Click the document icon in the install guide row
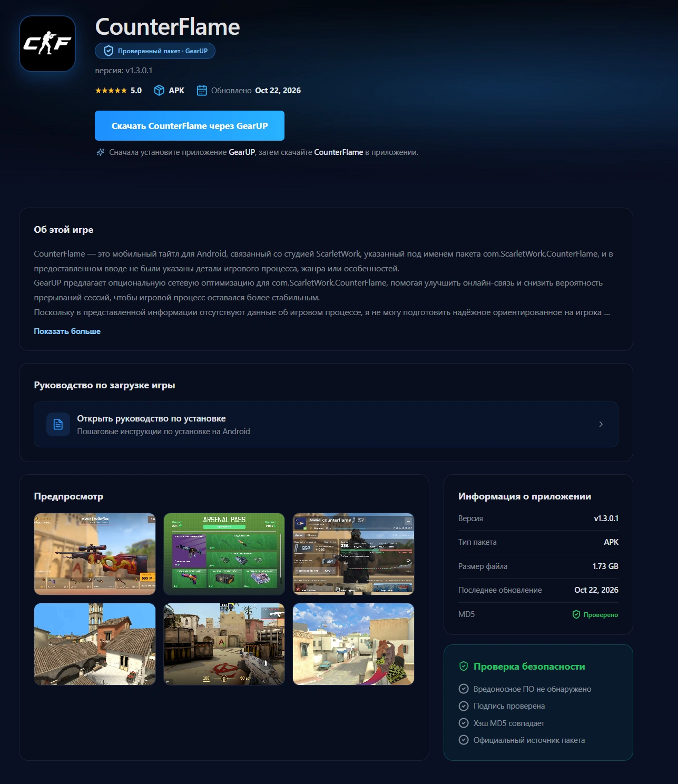 point(58,424)
